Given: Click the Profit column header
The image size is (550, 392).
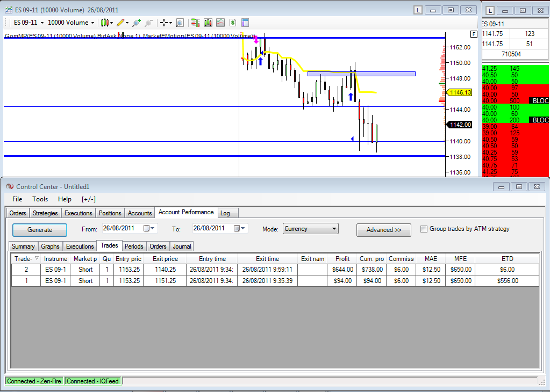Looking at the screenshot, I should click(342, 259).
